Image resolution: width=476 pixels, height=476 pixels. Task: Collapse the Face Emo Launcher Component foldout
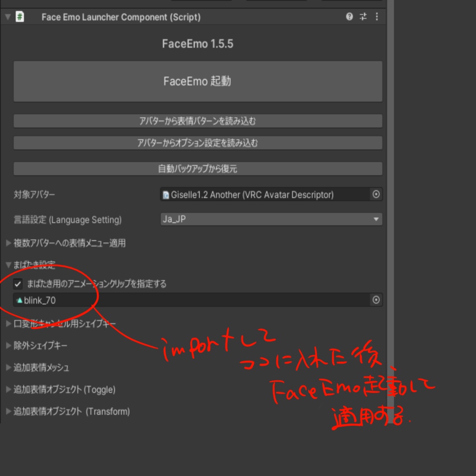[8, 17]
